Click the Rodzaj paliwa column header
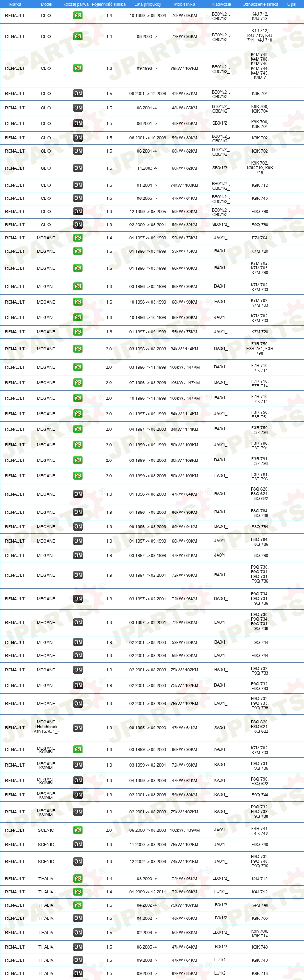The width and height of the screenshot is (304, 980). (75, 4)
